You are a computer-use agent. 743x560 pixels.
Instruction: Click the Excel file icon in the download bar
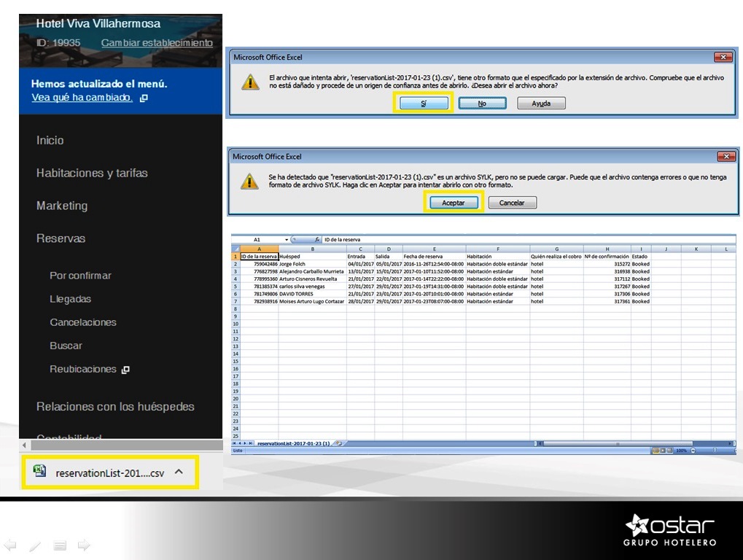tap(40, 472)
